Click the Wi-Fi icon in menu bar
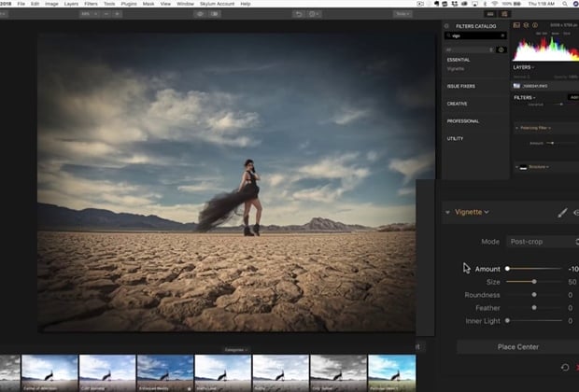 tap(494, 4)
